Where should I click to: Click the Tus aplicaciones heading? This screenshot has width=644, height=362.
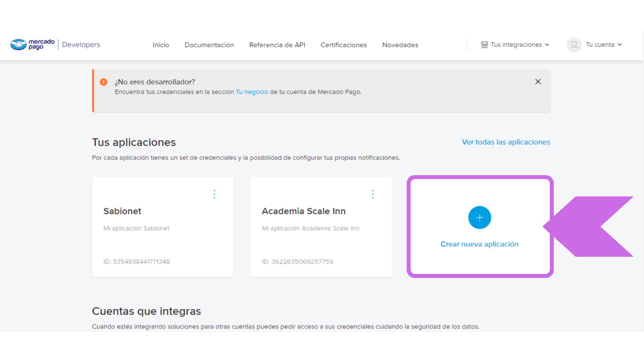tap(134, 142)
